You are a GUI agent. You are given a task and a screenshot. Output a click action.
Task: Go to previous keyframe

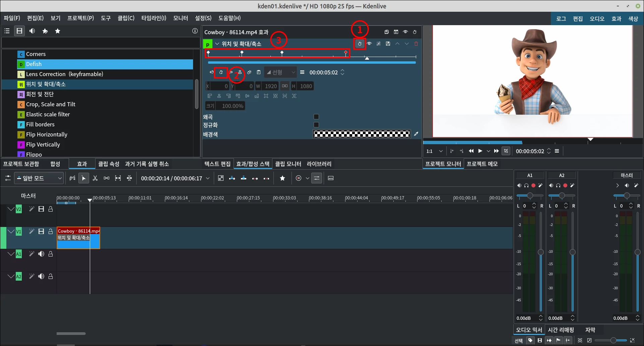212,72
